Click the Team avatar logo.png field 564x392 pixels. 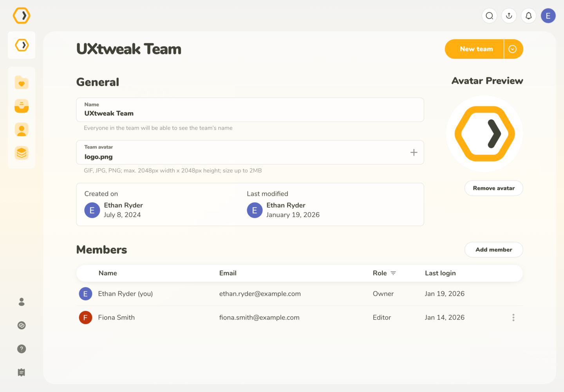(250, 153)
